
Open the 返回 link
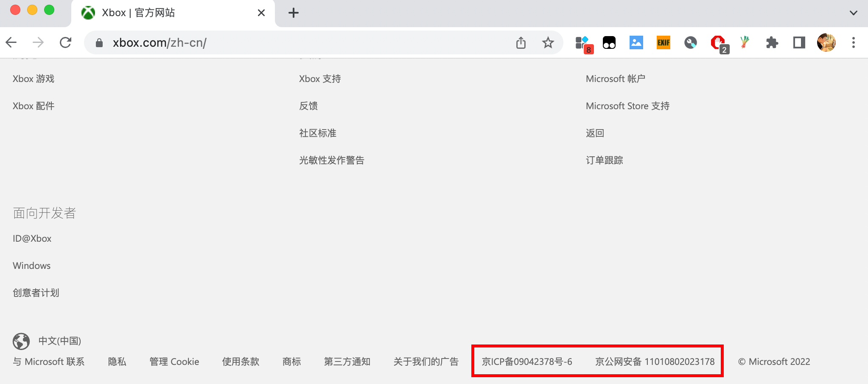click(595, 133)
